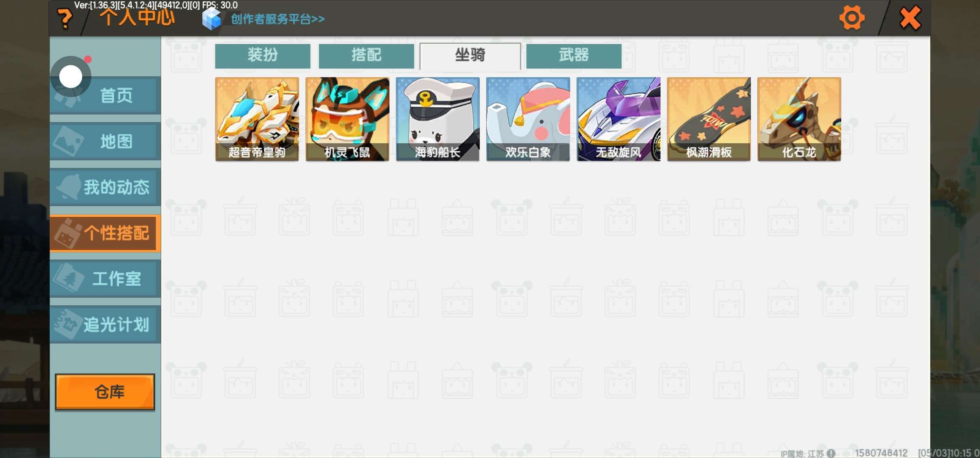The width and height of the screenshot is (980, 458).
Task: Switch to the 搭配 tab
Action: click(x=366, y=56)
